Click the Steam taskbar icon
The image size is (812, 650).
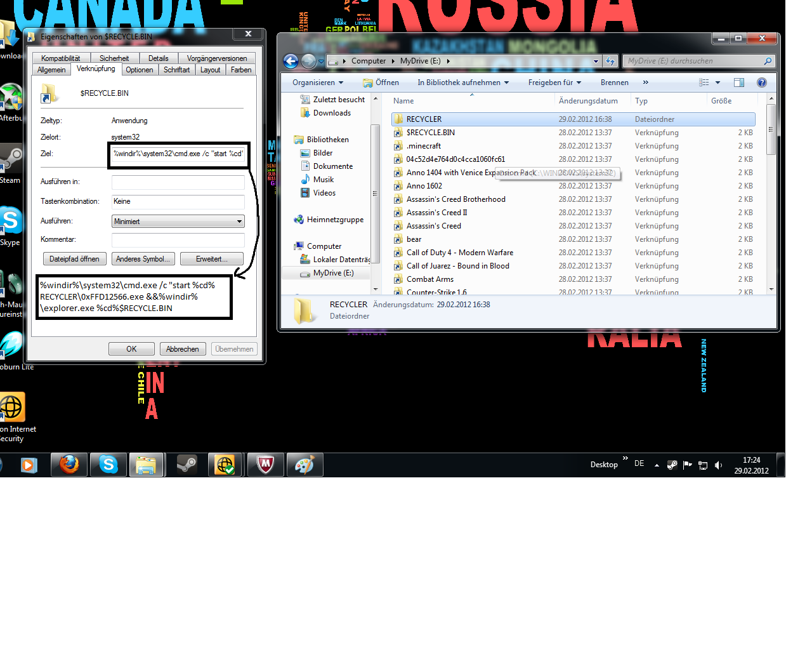coord(186,465)
